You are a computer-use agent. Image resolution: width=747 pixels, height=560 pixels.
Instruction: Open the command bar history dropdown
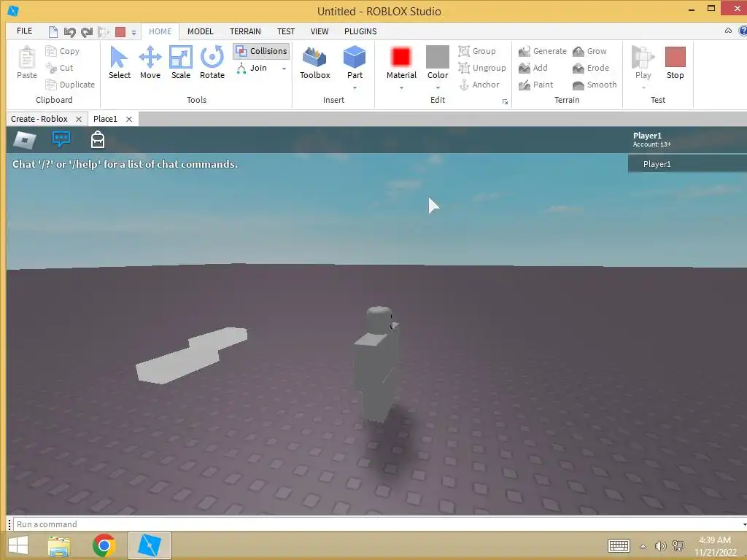pos(743,524)
